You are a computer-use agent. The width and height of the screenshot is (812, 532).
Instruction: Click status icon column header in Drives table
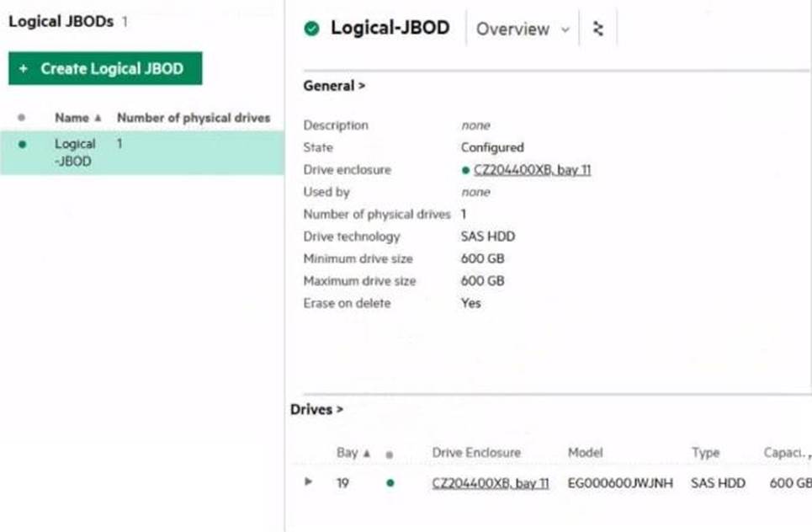click(x=389, y=454)
